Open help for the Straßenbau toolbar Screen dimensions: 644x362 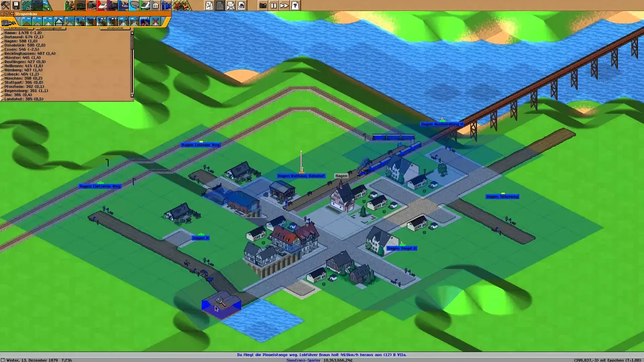7,14
